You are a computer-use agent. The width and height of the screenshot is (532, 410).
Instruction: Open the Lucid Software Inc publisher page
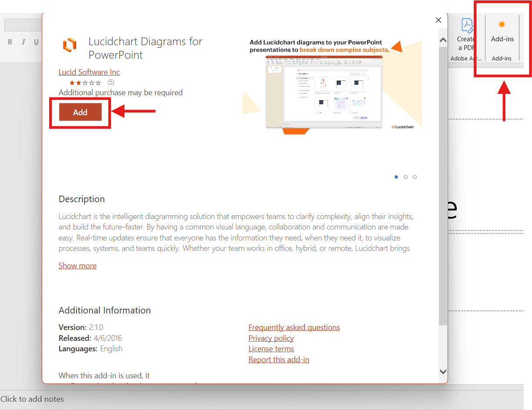[89, 72]
